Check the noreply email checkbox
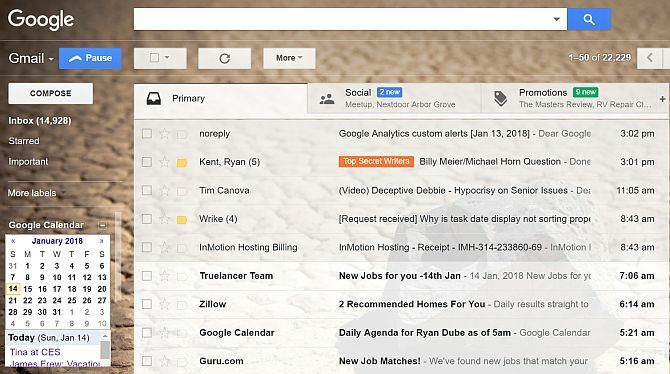670x374 pixels. click(147, 134)
